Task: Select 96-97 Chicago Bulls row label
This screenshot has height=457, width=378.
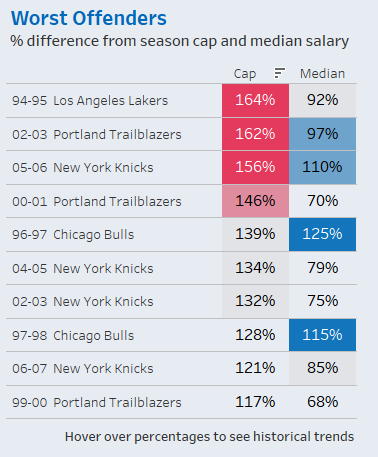Action: [x=73, y=235]
